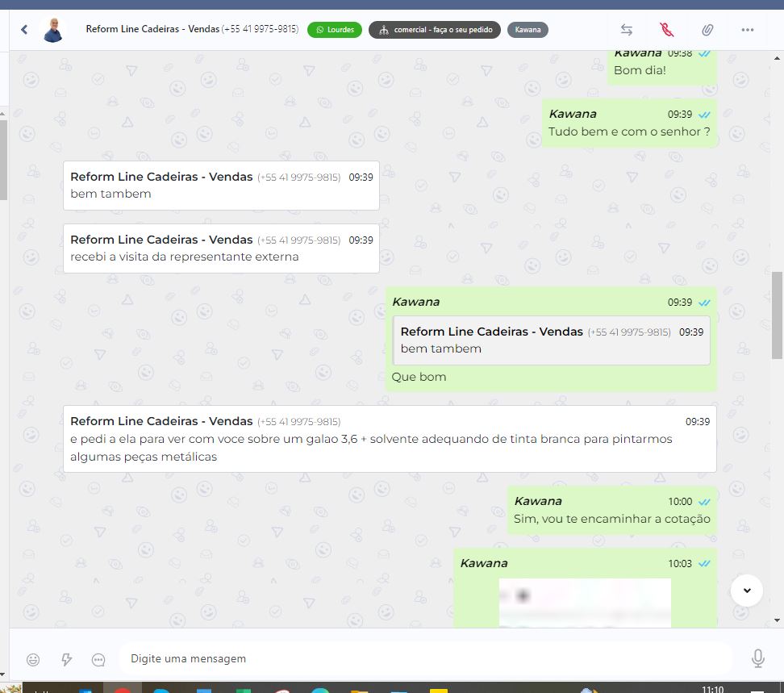Screen dimensions: 784x693
Task: Click the red end-conversation phone icon
Action: coord(666,30)
